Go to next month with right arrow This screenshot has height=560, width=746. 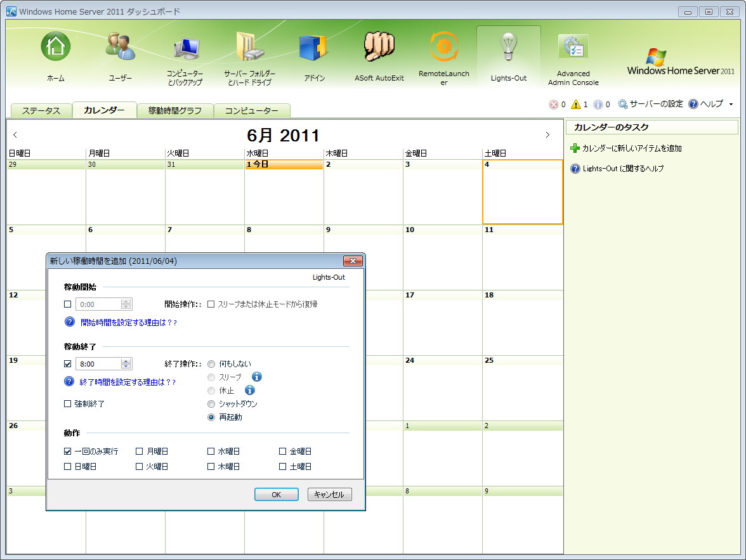pyautogui.click(x=547, y=134)
